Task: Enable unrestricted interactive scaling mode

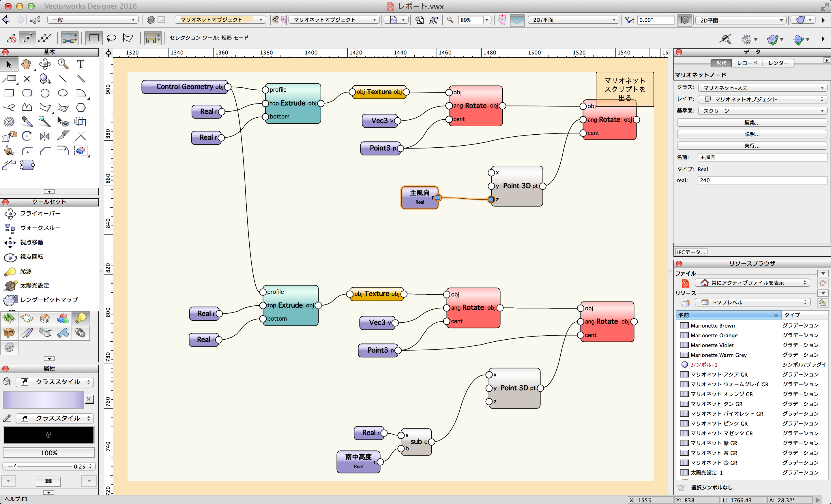Action: pos(44,38)
